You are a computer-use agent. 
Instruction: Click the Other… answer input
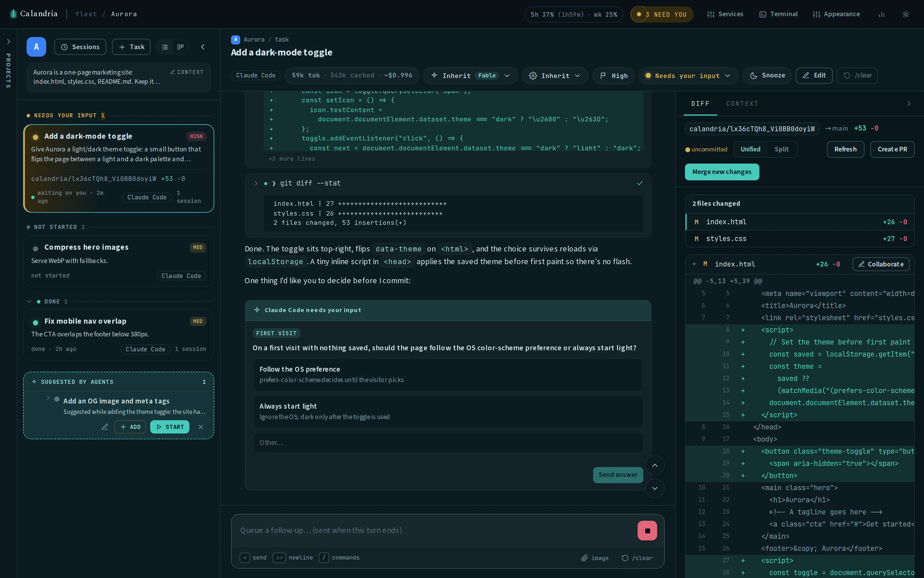pyautogui.click(x=448, y=443)
